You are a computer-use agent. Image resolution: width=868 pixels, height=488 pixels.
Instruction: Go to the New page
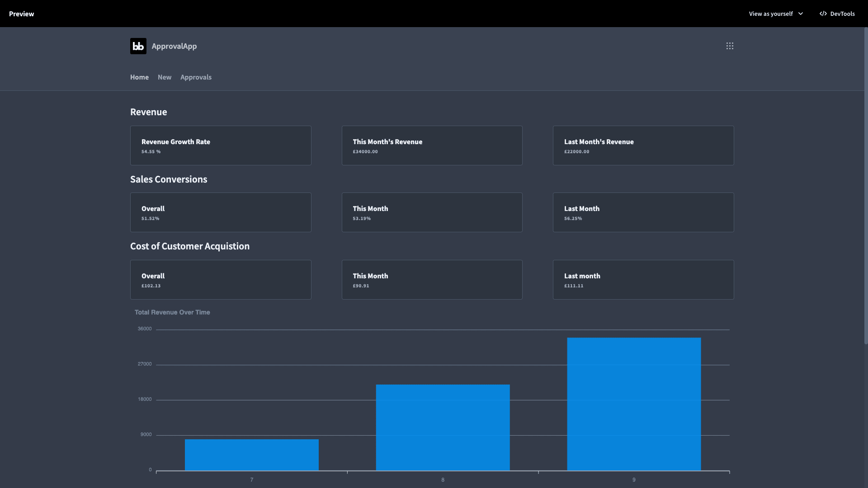pyautogui.click(x=165, y=77)
